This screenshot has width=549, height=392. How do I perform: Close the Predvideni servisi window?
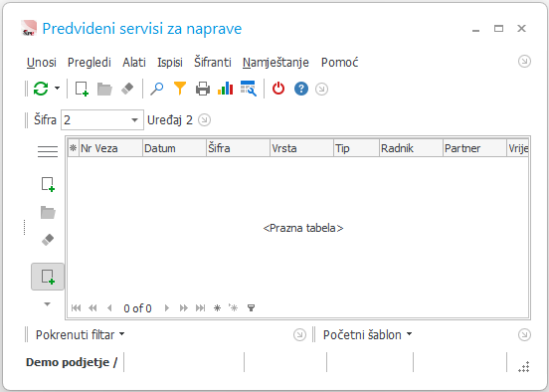click(522, 29)
